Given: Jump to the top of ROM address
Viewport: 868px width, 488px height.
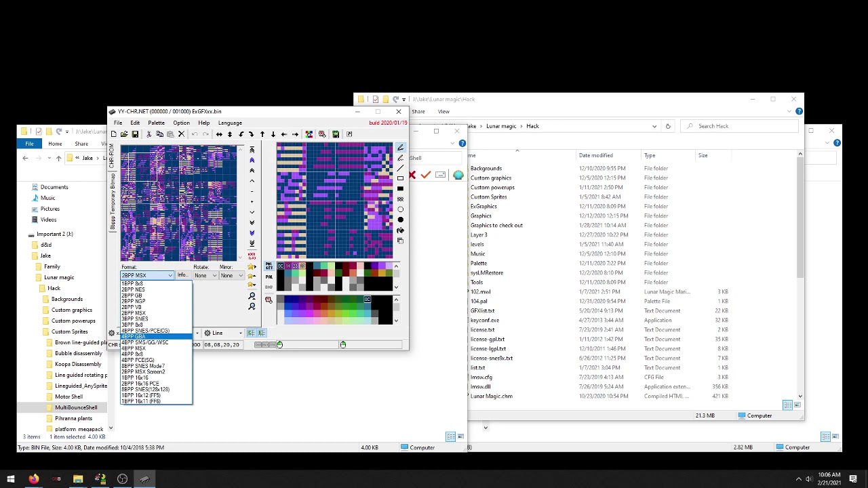Looking at the screenshot, I should click(x=252, y=149).
